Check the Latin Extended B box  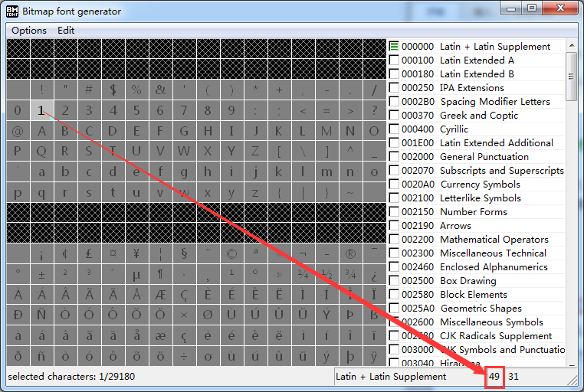(394, 74)
